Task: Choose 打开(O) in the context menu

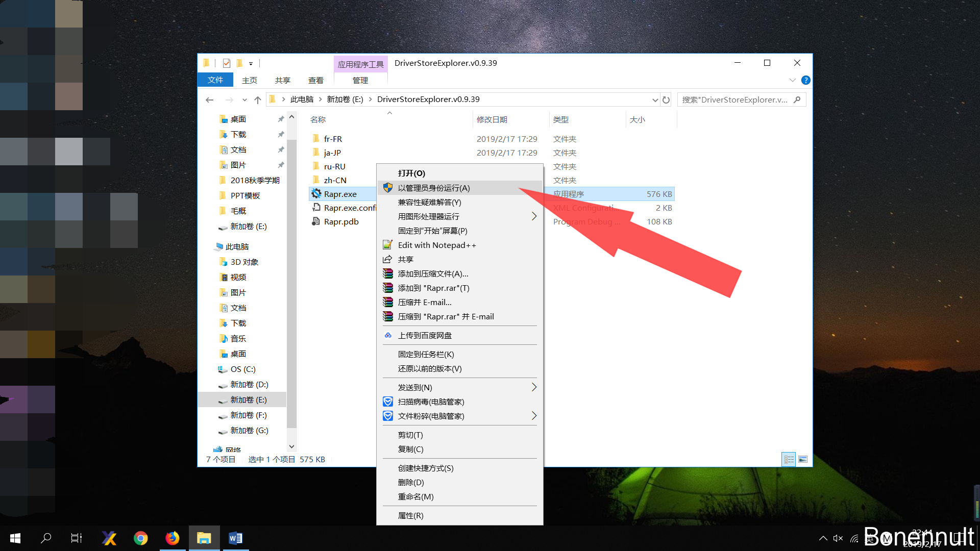Action: [x=459, y=173]
